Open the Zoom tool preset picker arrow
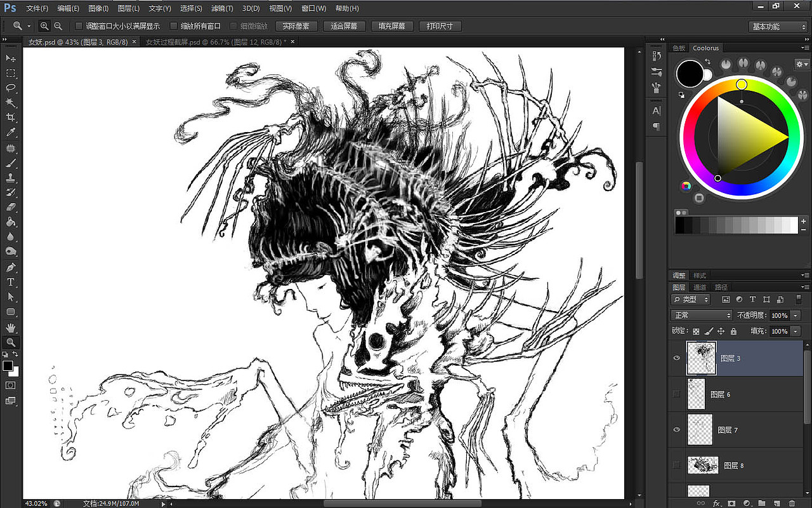This screenshot has width=812, height=508. [29, 27]
